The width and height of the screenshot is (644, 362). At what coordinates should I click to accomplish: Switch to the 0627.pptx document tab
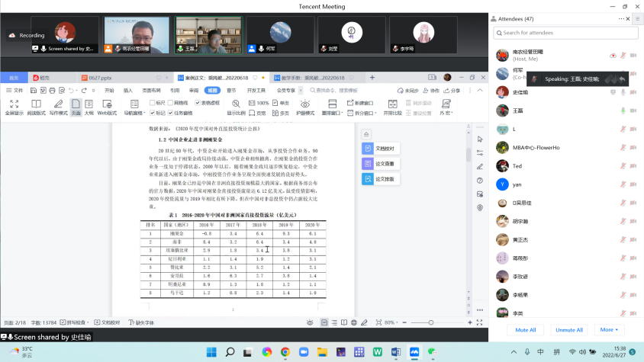[x=98, y=78]
